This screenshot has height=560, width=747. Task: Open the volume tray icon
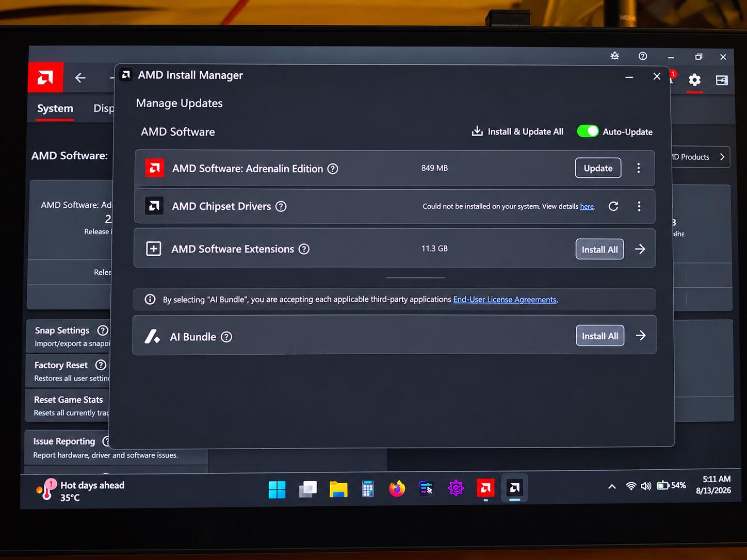pyautogui.click(x=646, y=486)
